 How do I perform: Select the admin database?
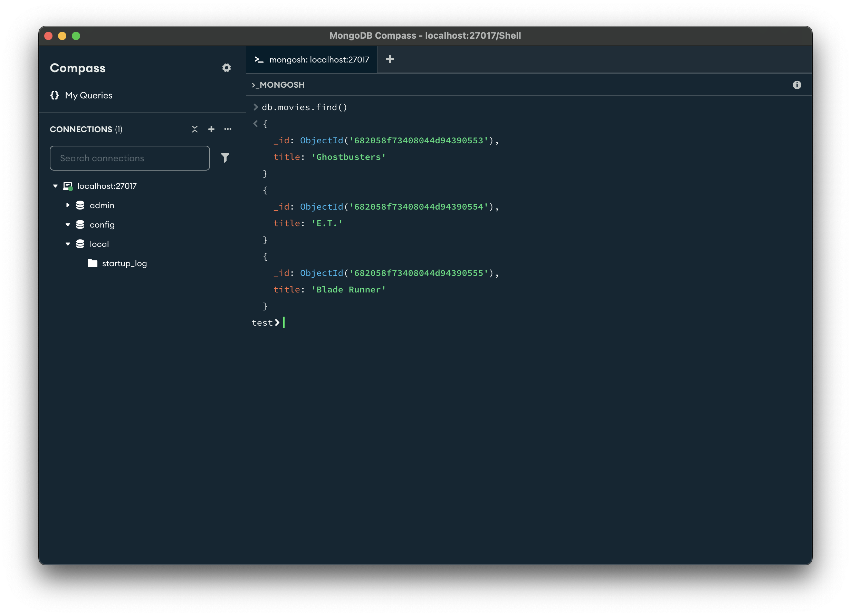(x=102, y=205)
